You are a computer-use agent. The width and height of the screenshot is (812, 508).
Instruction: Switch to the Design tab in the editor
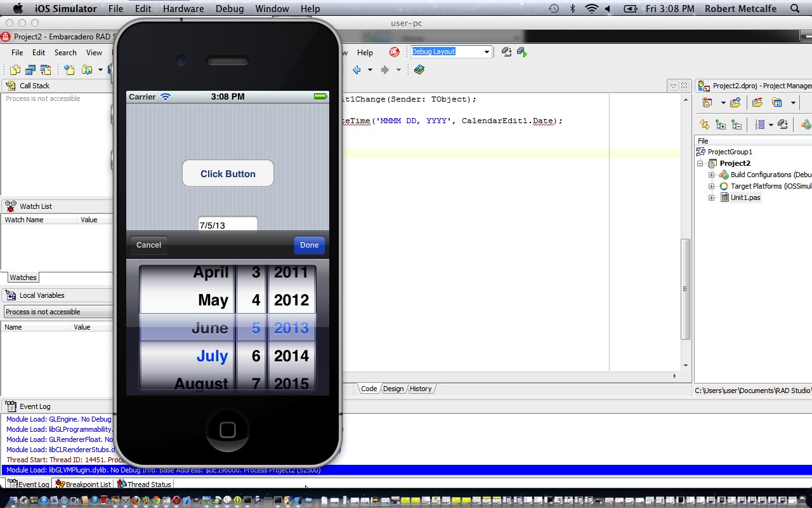pos(393,389)
